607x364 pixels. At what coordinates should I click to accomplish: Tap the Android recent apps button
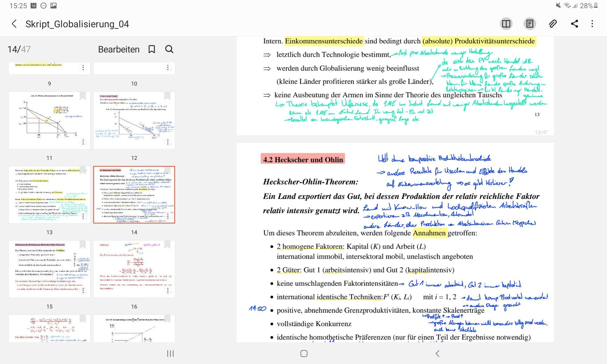coord(170,353)
